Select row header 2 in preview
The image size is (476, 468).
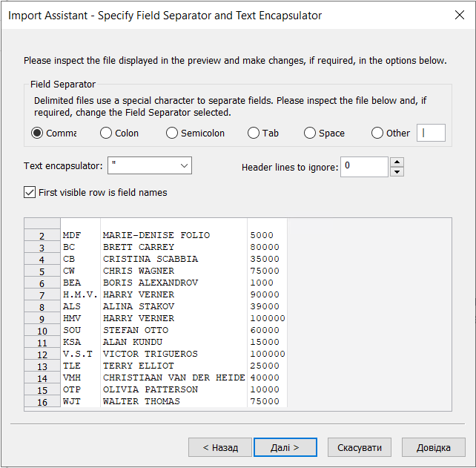pos(42,235)
